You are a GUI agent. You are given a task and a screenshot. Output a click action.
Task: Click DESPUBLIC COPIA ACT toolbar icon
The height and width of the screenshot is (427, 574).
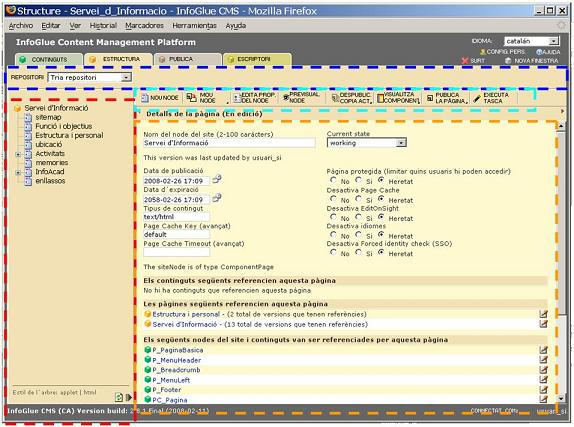click(x=335, y=98)
